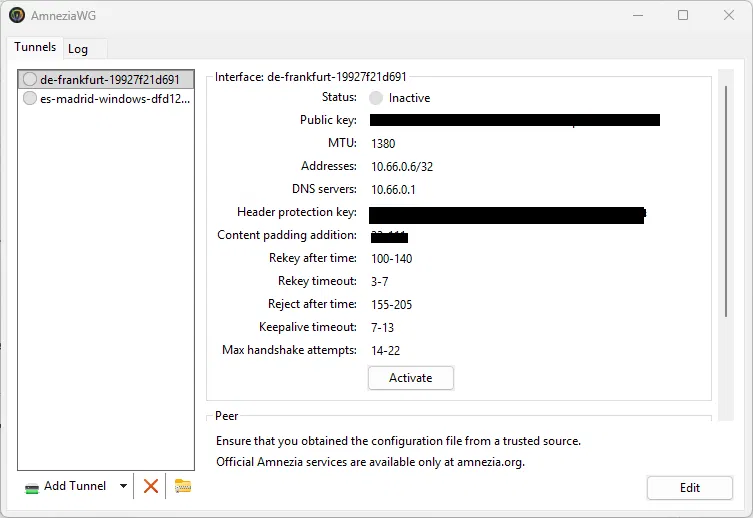Click the DNS server value 10.66.0.1

(x=393, y=190)
